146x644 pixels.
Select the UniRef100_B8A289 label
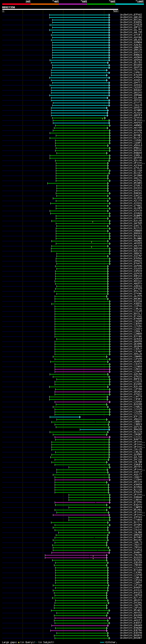pyautogui.click(x=131, y=429)
